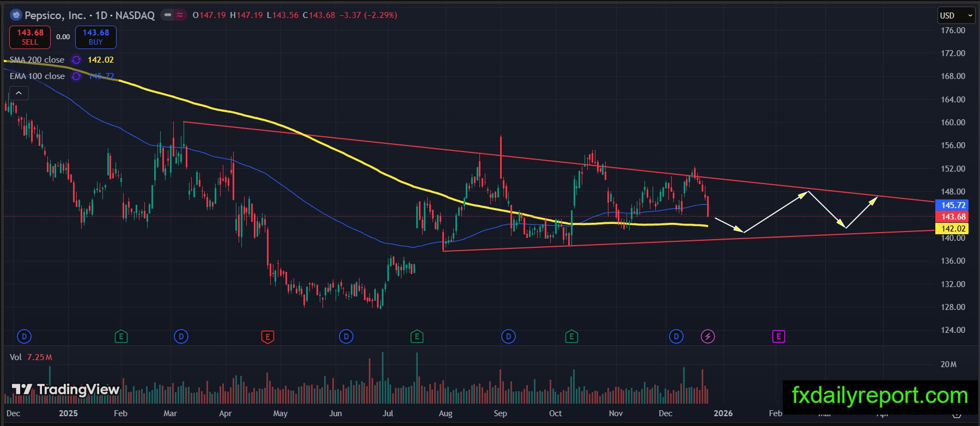Click the 160.00 price scale label
The height and width of the screenshot is (426, 980).
953,123
